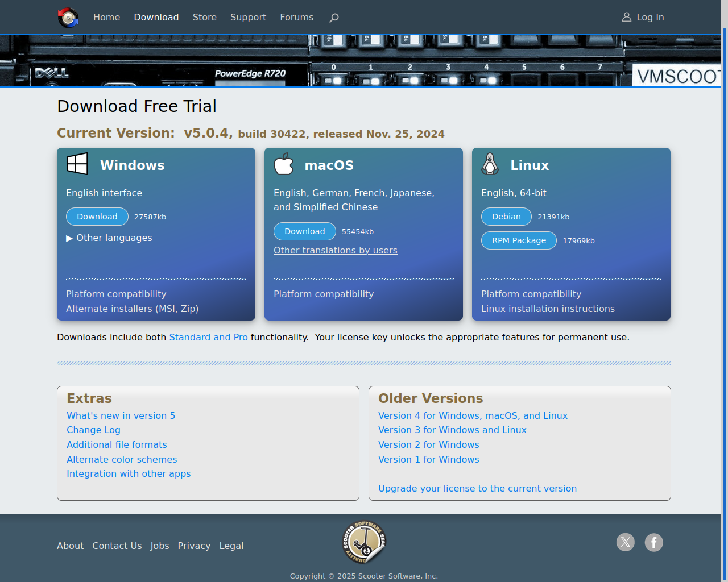Click the Extras heading

(x=89, y=398)
